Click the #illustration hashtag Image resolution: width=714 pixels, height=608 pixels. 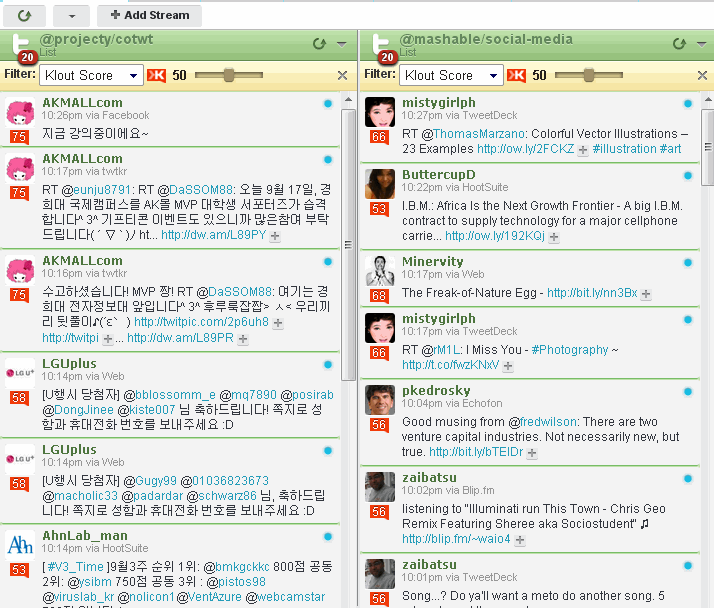coord(625,148)
